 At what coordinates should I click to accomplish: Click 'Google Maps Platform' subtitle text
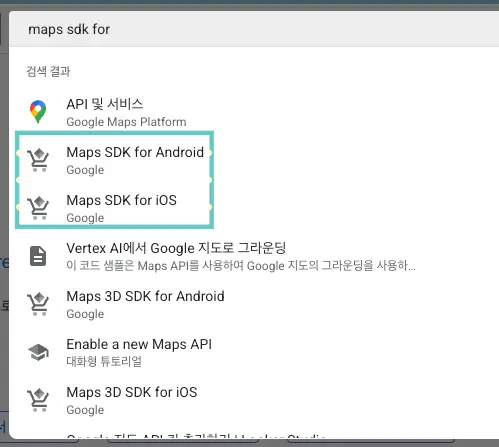(x=126, y=122)
